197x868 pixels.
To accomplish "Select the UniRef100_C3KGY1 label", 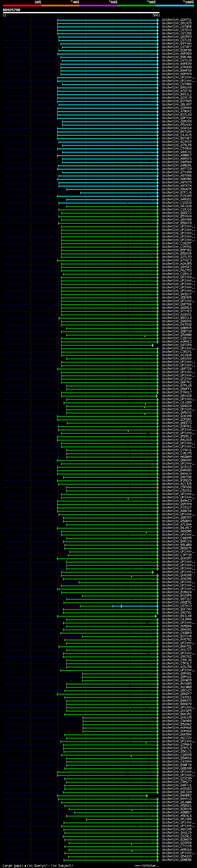I will (176, 352).
